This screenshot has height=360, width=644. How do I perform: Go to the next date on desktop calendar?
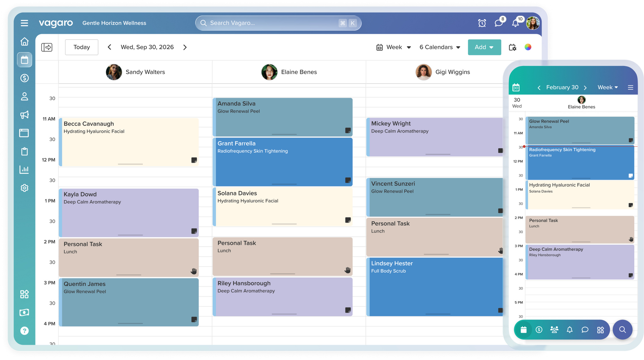[185, 47]
